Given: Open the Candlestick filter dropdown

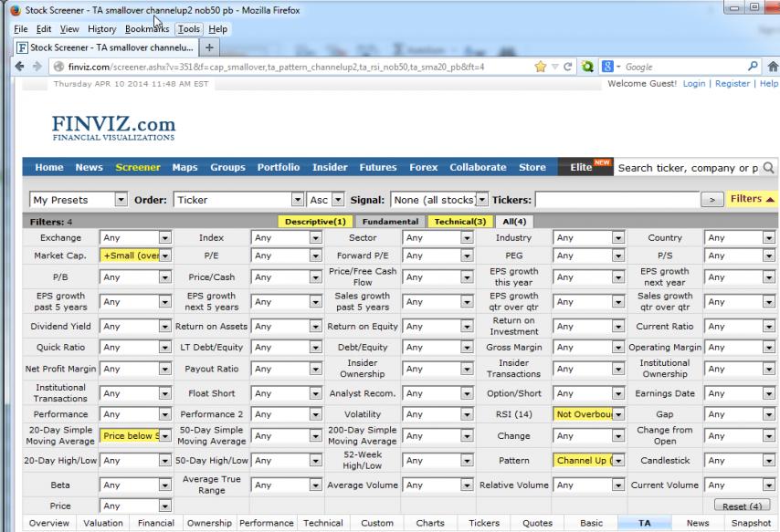Looking at the screenshot, I should (740, 461).
